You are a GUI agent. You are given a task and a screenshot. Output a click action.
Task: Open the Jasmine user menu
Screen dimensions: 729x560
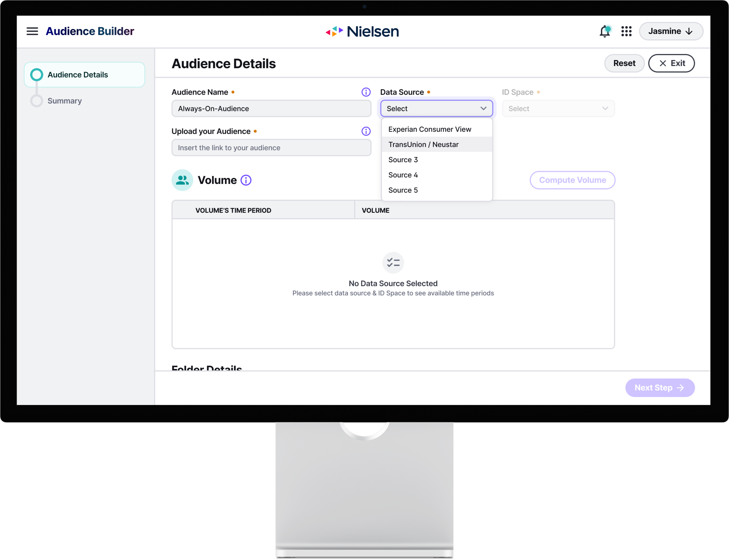click(671, 31)
